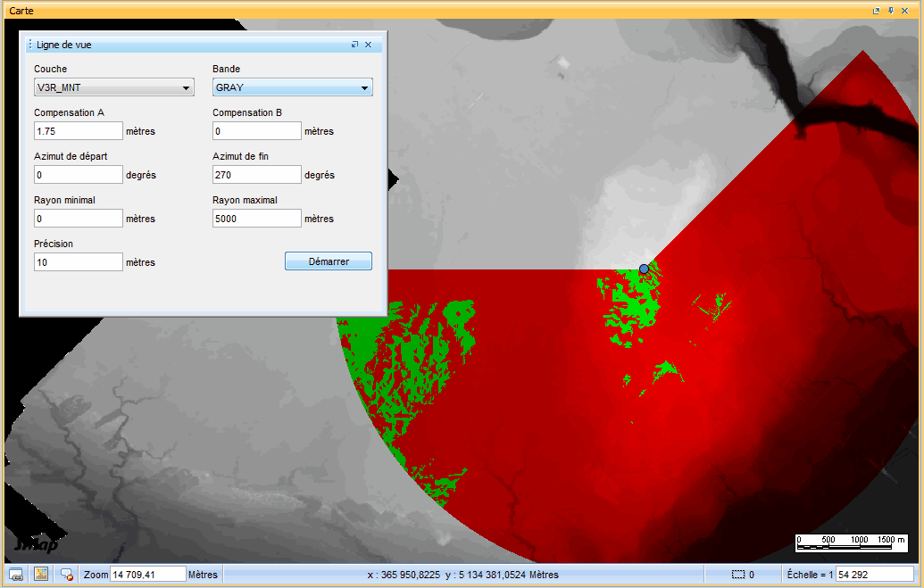The width and height of the screenshot is (924, 588).
Task: Click the Précision input field
Action: click(78, 262)
